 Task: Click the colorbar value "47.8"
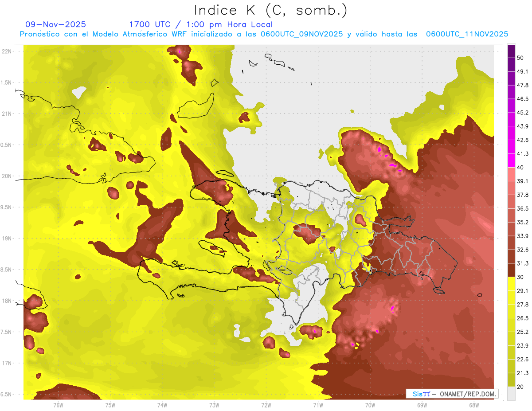click(523, 85)
